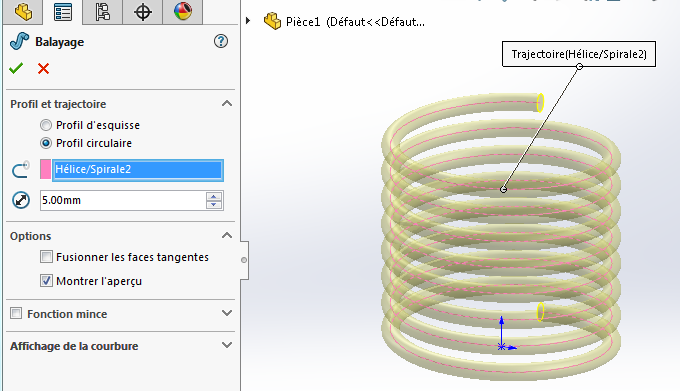Click the 5.00mm diameter input field
This screenshot has width=680, height=391.
(123, 200)
